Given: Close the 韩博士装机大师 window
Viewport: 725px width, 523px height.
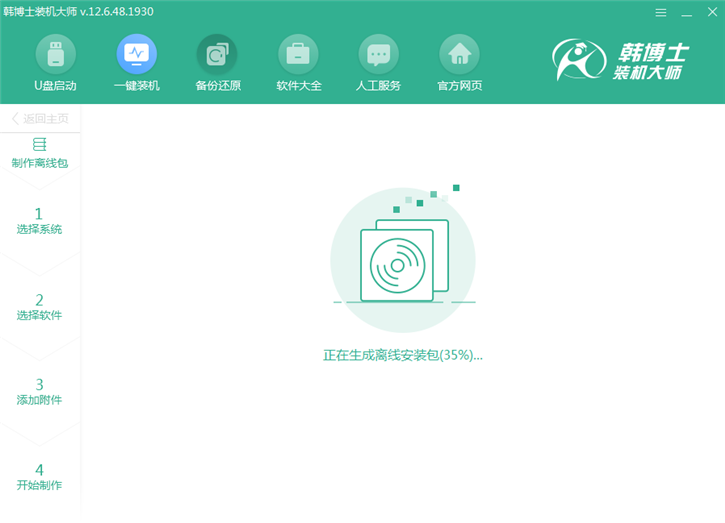Looking at the screenshot, I should [713, 12].
